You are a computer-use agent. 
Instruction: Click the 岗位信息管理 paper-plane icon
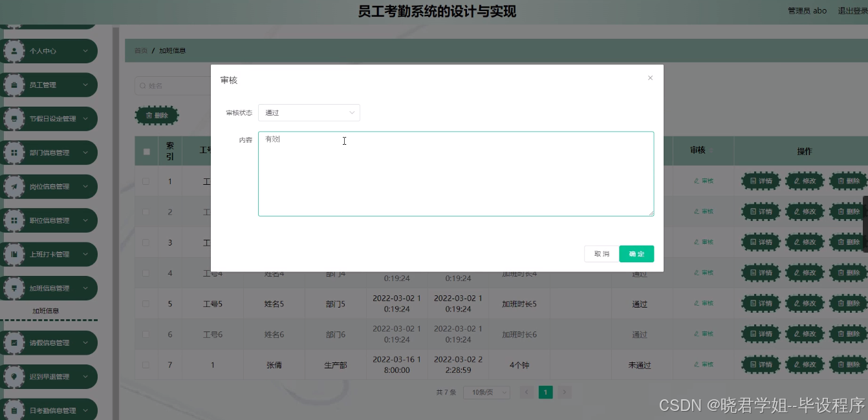14,186
